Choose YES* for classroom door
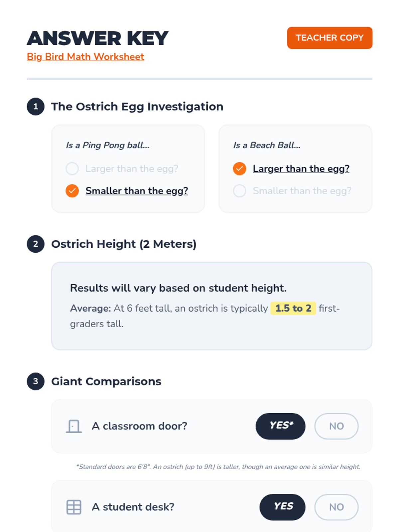Viewport: 399px width, 532px height. coord(281,426)
